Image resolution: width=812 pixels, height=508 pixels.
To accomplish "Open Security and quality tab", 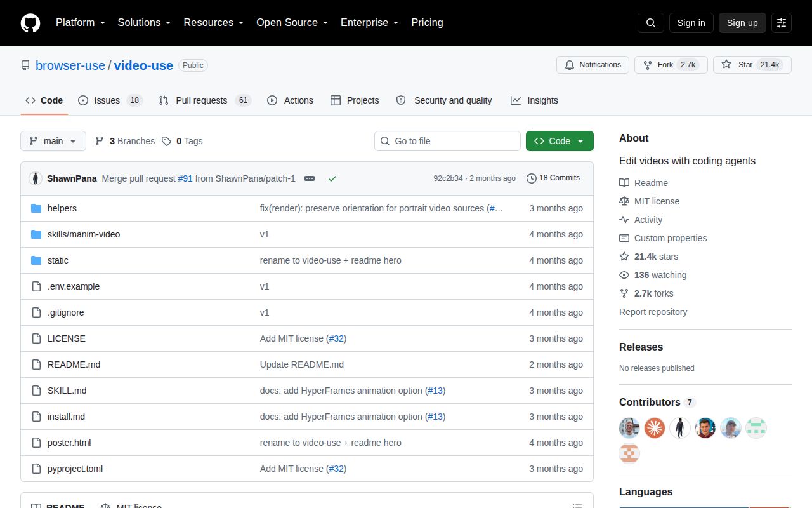I will 444,100.
